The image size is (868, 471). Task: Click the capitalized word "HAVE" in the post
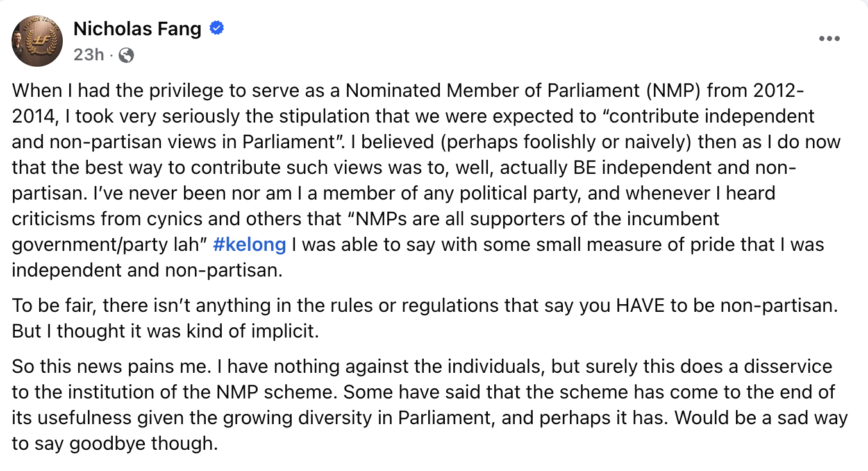tap(640, 305)
